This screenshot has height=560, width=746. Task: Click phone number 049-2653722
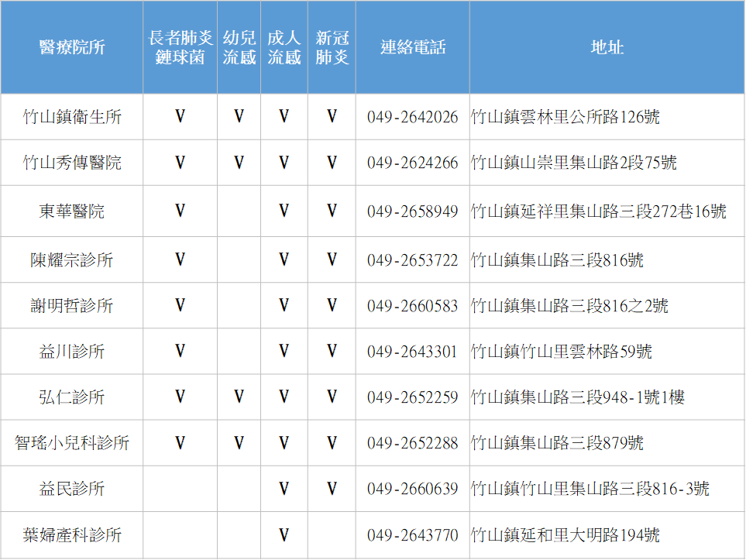point(412,260)
